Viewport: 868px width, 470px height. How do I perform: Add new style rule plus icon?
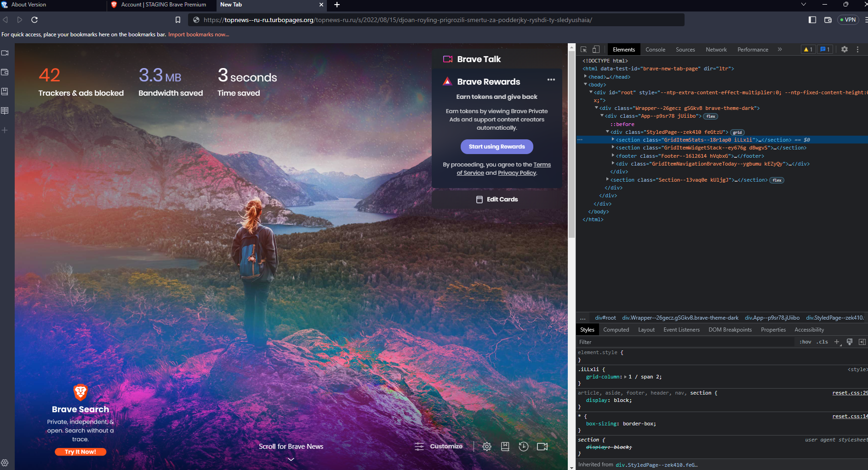[837, 342]
